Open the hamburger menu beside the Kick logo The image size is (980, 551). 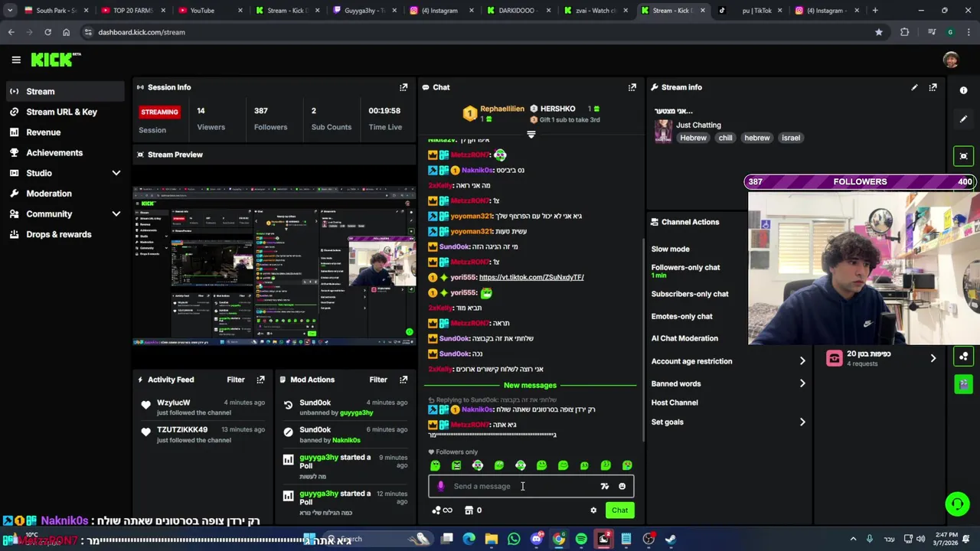pos(16,60)
